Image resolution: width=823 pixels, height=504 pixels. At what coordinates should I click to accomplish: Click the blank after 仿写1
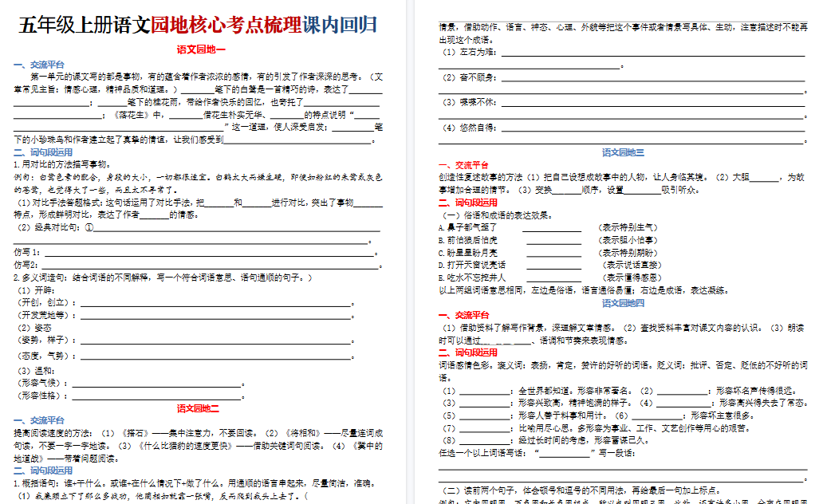[207, 253]
